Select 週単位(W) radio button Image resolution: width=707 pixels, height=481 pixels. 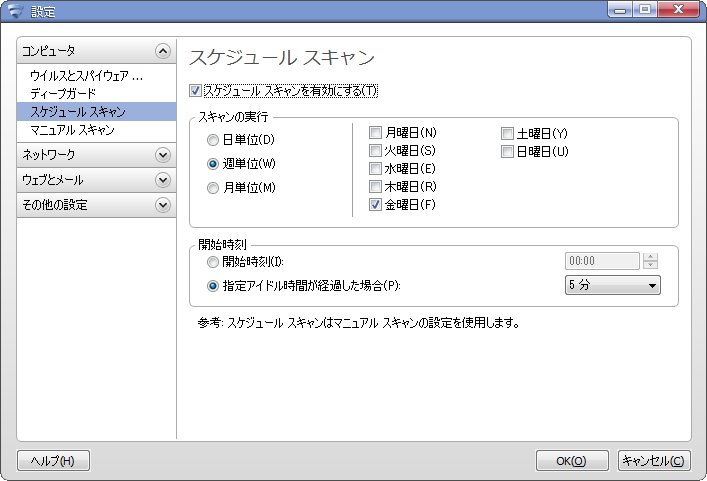pyautogui.click(x=212, y=164)
